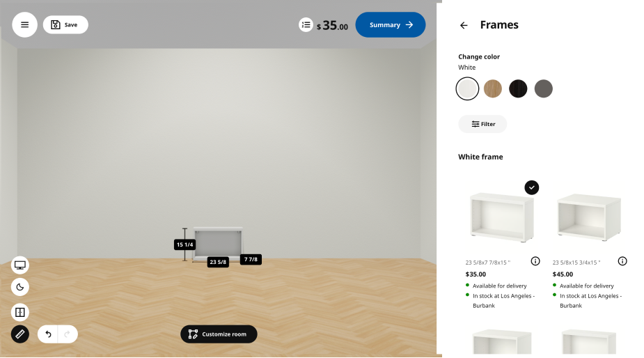Viewport: 644px width, 358px height.
Task: Select the White color swatch
Action: pyautogui.click(x=467, y=88)
